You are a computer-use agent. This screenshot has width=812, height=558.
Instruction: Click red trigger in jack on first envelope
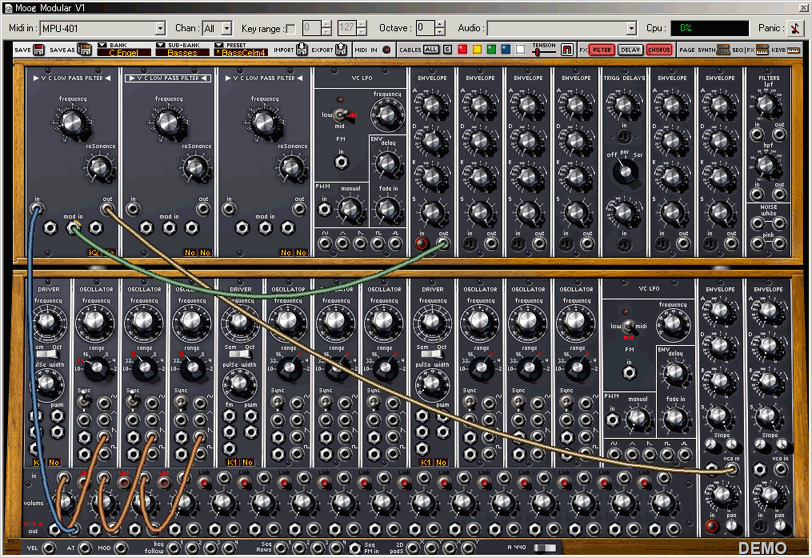(422, 243)
